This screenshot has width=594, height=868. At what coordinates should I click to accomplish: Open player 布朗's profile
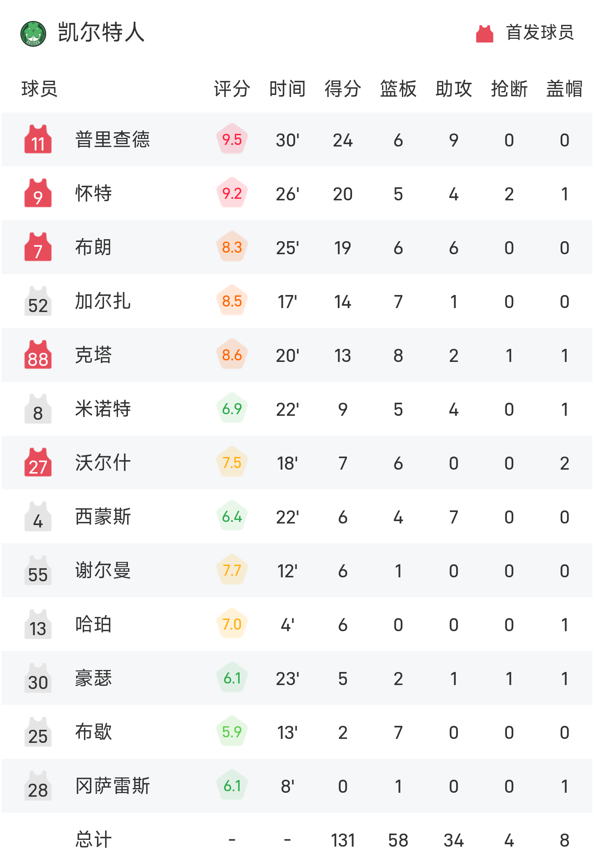(93, 247)
